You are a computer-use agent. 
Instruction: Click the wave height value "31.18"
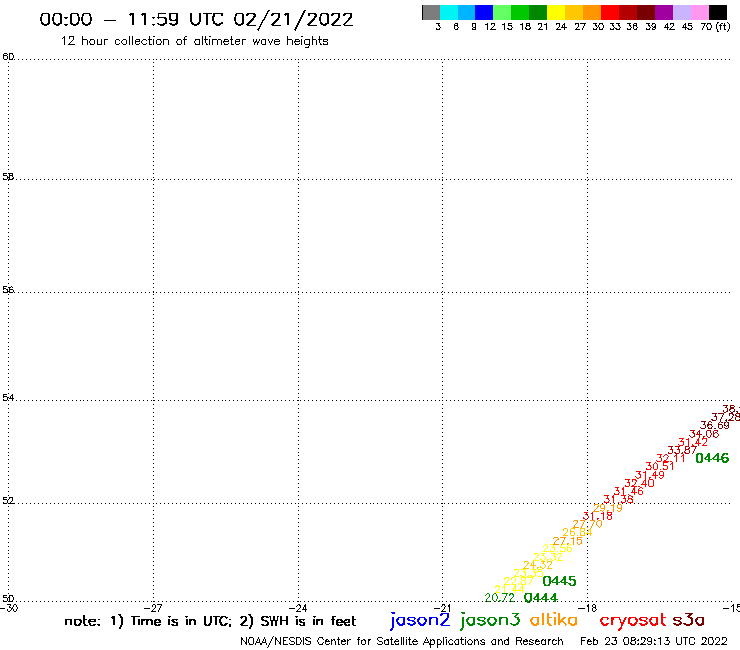598,516
